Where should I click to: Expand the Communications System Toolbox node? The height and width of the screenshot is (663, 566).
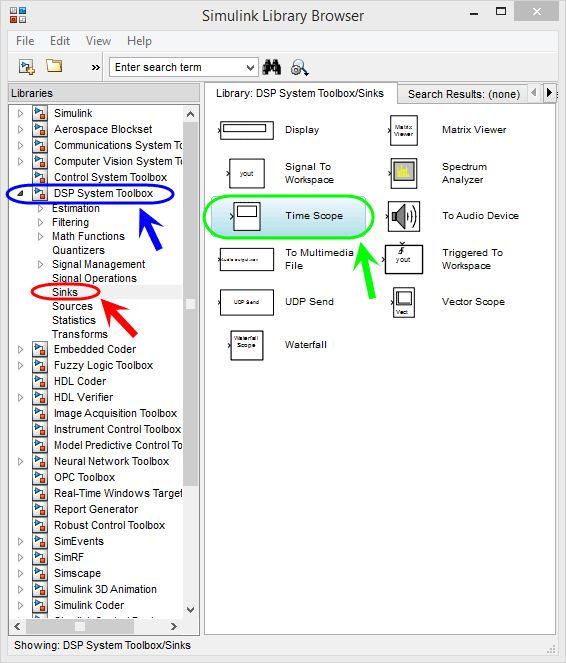[20, 145]
